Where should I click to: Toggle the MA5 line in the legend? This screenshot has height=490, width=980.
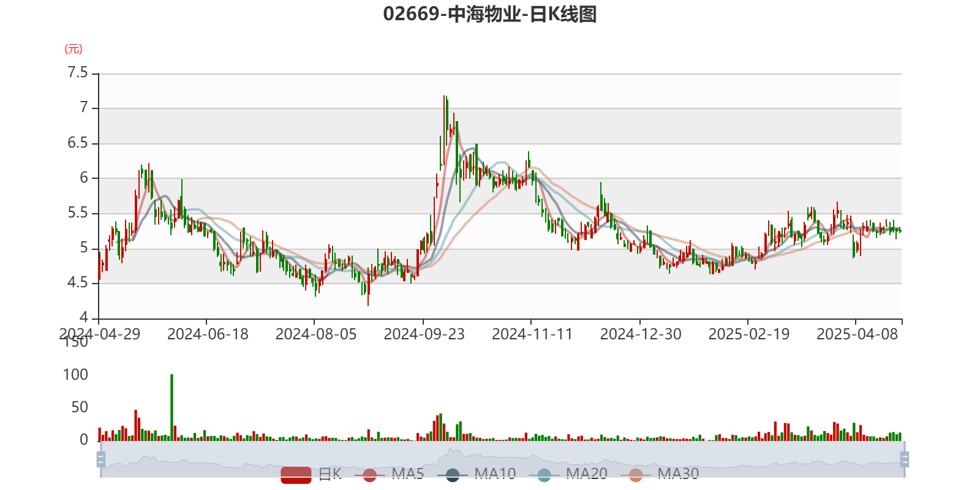389,474
